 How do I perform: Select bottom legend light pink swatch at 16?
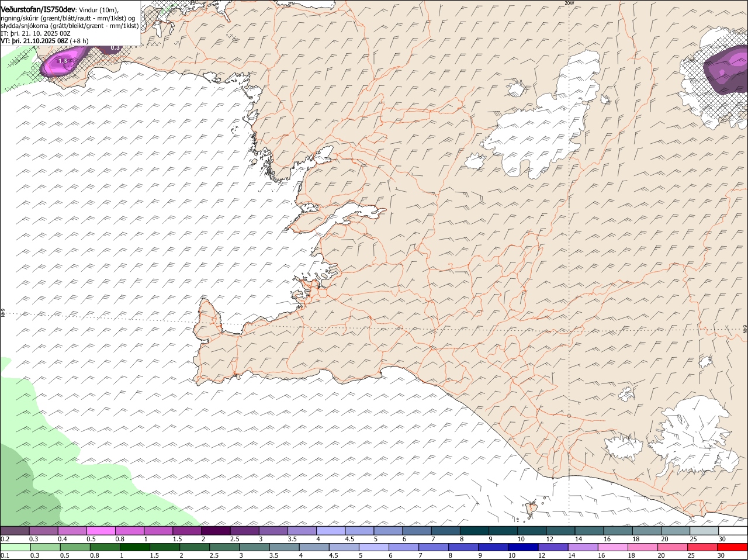[613, 547]
